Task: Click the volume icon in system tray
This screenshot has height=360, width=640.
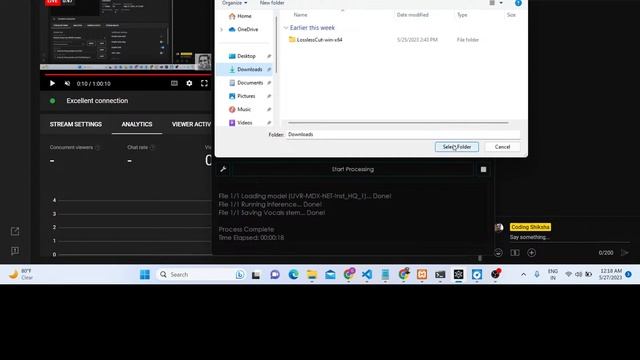Action: (x=578, y=275)
